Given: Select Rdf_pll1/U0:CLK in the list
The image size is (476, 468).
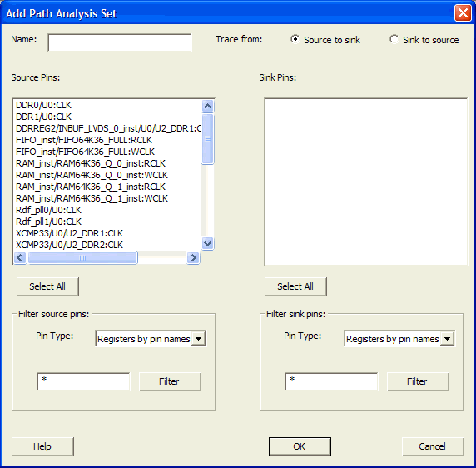Looking at the screenshot, I should coord(48,222).
